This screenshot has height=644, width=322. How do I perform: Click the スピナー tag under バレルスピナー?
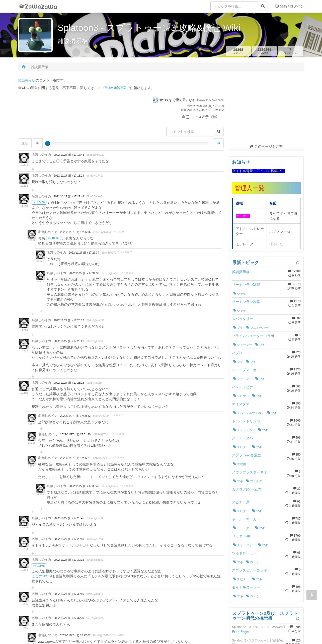(241, 396)
